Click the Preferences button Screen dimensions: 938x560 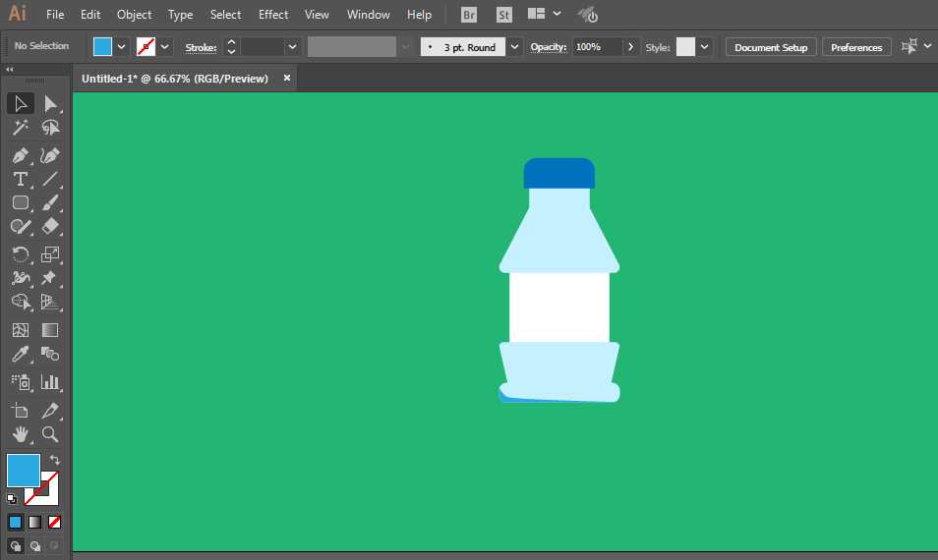[x=855, y=47]
